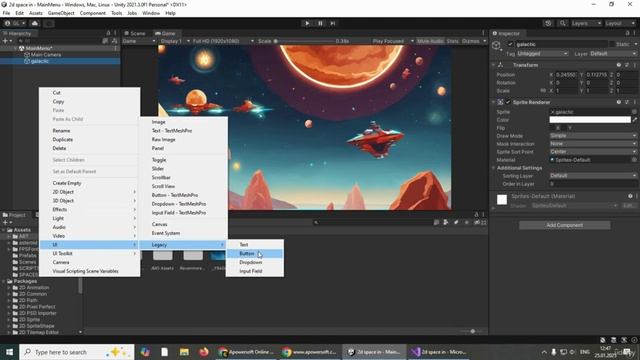640x360 pixels.
Task: Toggle Flip X checkbox
Action: pos(553,128)
